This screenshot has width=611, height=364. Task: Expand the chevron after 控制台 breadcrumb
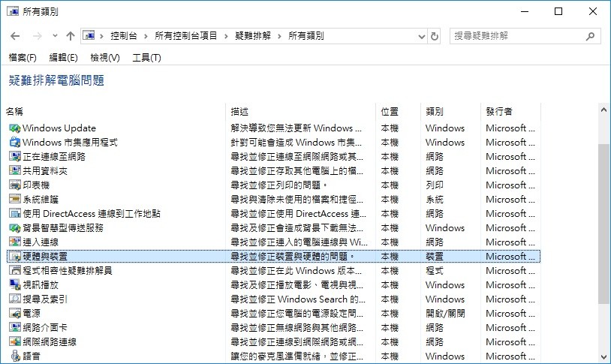point(146,36)
